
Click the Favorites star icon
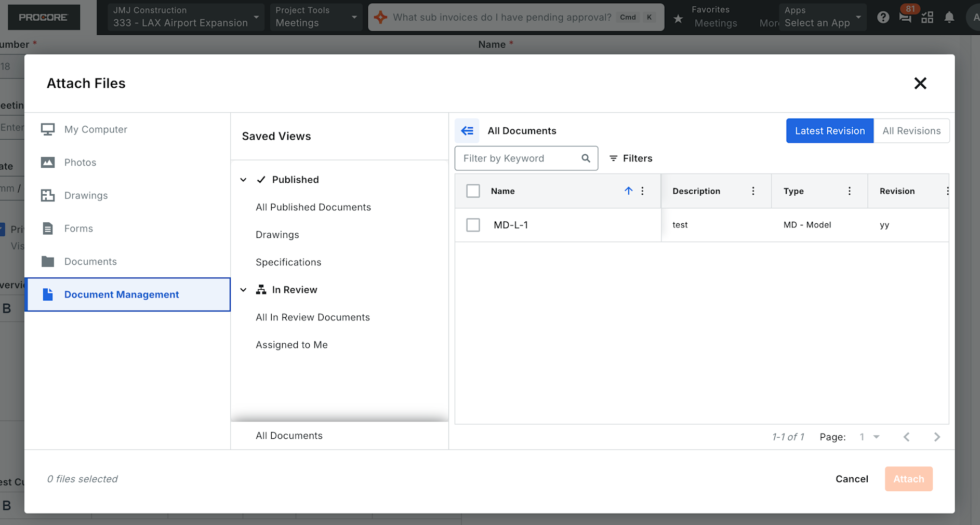tap(678, 19)
